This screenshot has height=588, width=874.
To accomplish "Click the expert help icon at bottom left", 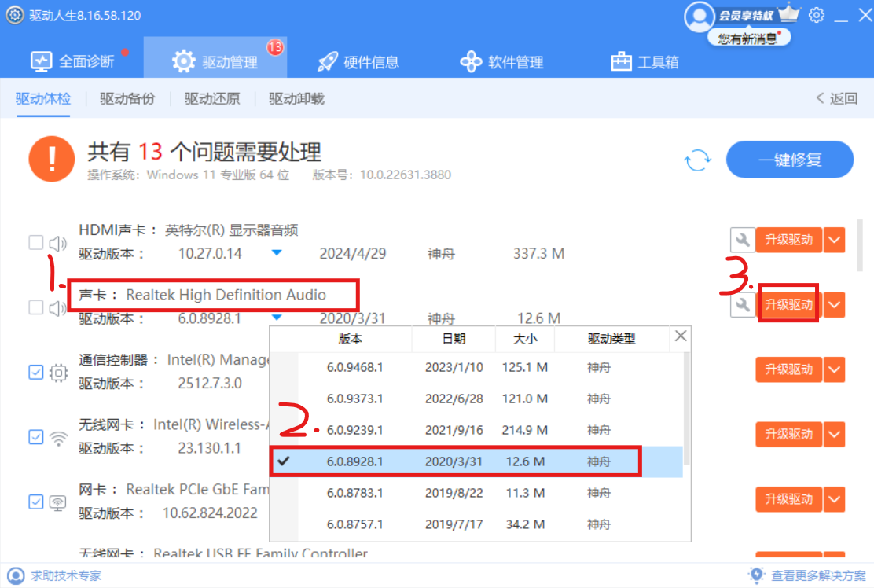I will [16, 575].
